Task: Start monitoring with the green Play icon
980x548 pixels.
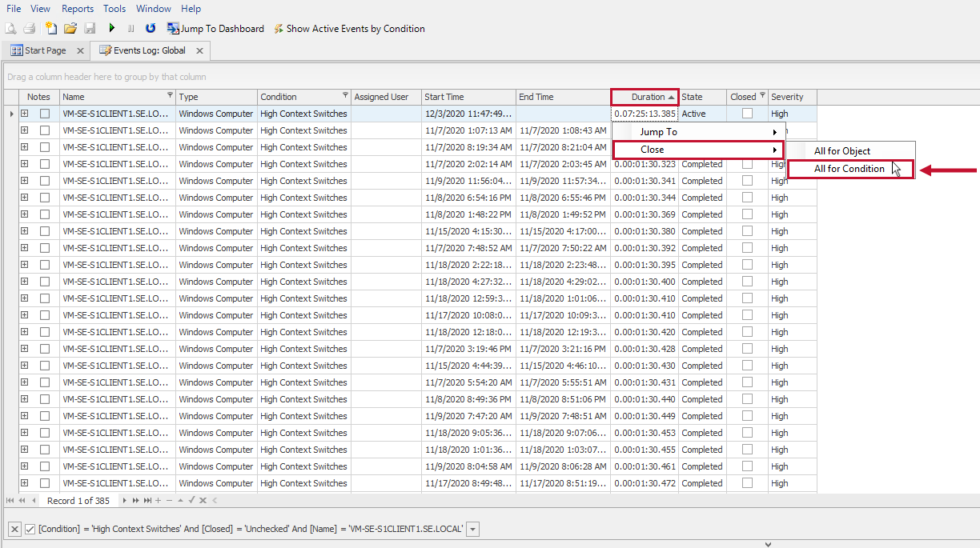Action: [112, 27]
